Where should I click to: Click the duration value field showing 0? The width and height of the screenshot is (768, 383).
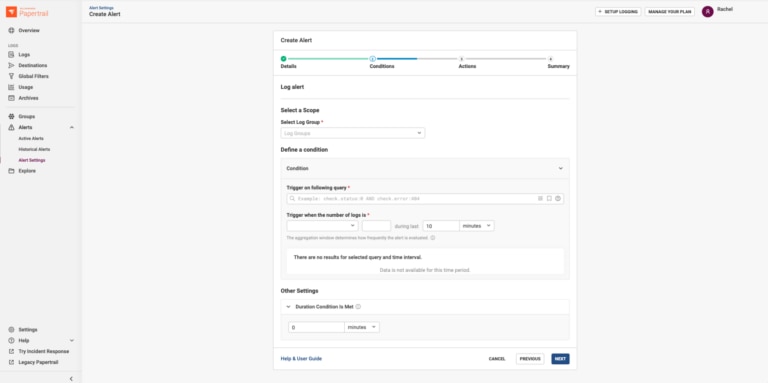pos(316,327)
